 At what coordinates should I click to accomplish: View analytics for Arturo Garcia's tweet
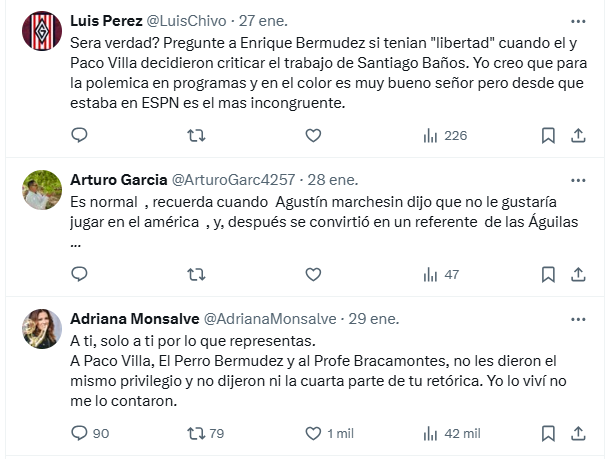(442, 273)
